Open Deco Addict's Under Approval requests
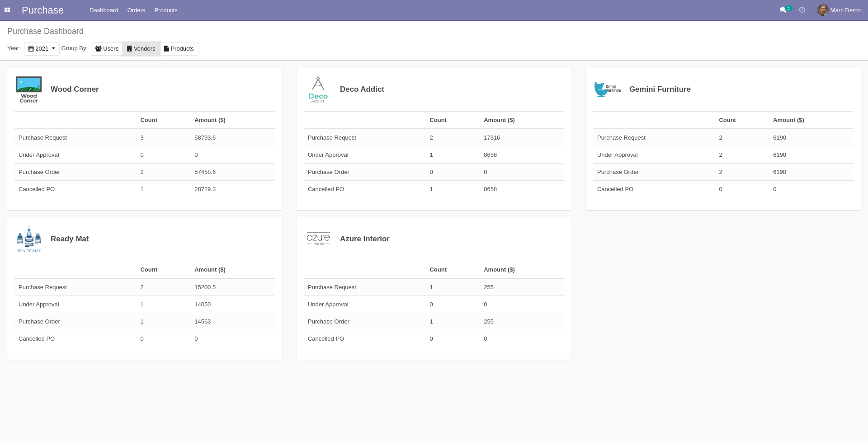 (x=328, y=155)
